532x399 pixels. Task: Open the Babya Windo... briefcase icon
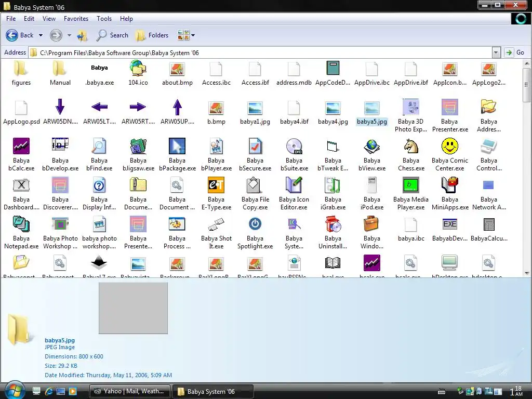[x=372, y=224]
